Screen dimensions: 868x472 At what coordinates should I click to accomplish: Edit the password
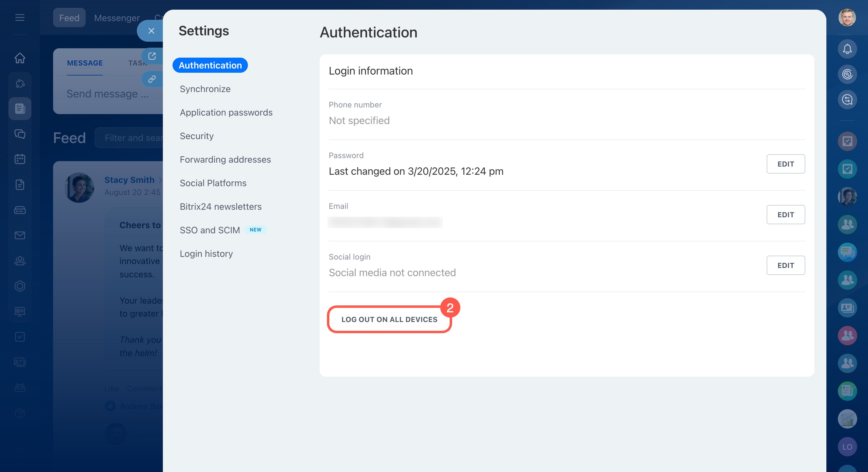(x=785, y=164)
